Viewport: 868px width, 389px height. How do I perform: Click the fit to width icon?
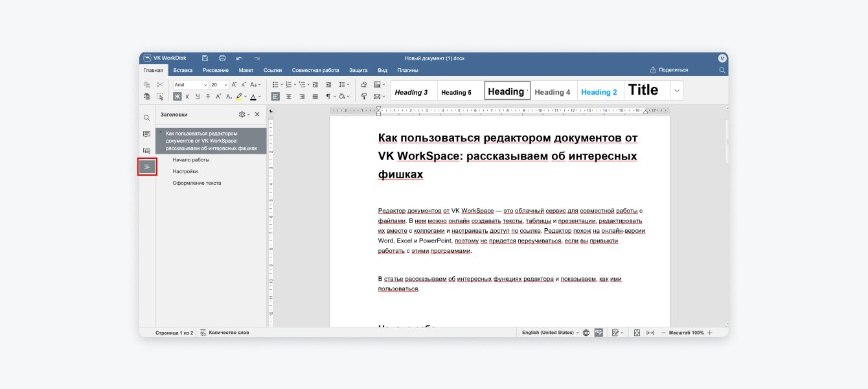point(650,333)
